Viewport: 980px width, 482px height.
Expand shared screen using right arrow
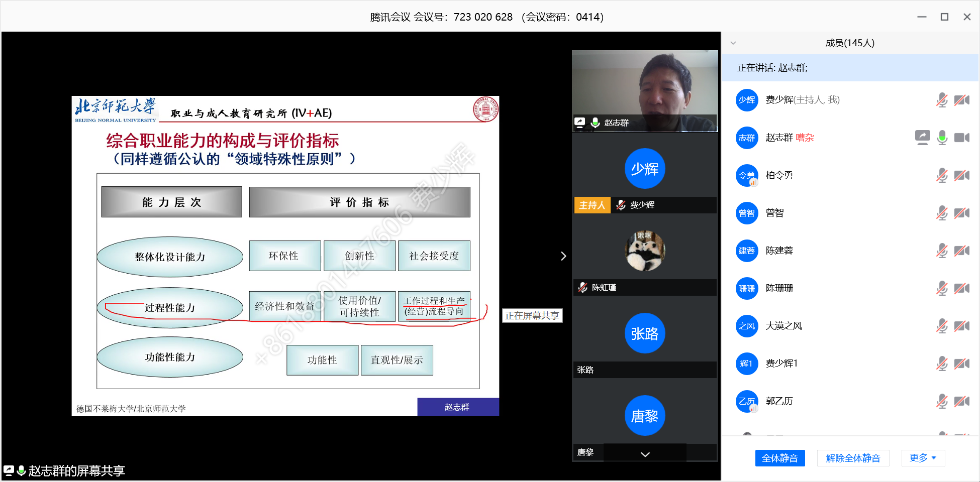pyautogui.click(x=563, y=256)
